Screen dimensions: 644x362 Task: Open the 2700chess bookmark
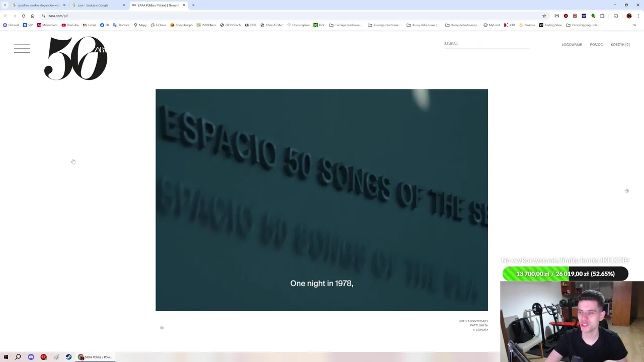pos(206,25)
